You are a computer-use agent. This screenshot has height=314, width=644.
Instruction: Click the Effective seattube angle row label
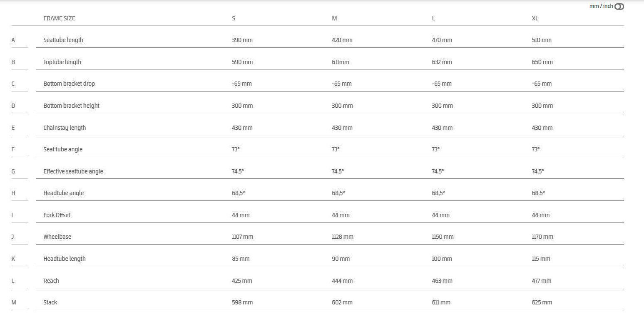[73, 171]
